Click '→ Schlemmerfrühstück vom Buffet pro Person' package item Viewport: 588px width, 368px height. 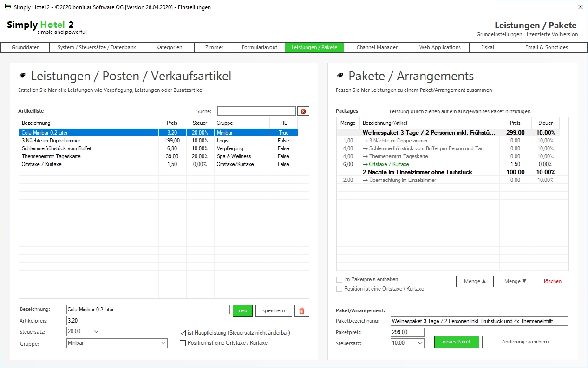click(448, 148)
